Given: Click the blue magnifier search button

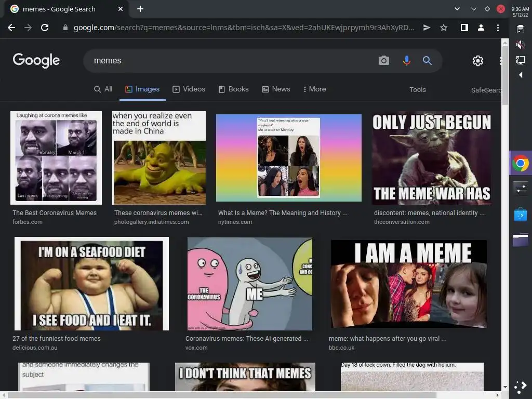Looking at the screenshot, I should (x=427, y=61).
